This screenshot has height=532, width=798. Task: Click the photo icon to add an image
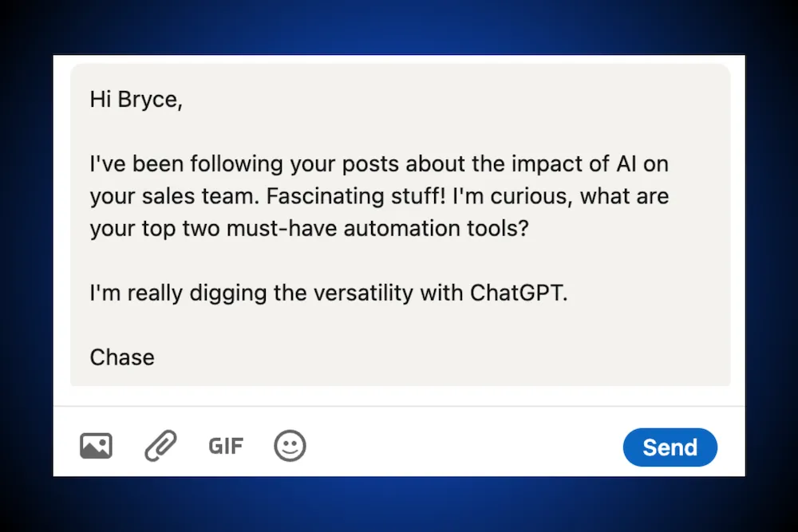tap(96, 446)
